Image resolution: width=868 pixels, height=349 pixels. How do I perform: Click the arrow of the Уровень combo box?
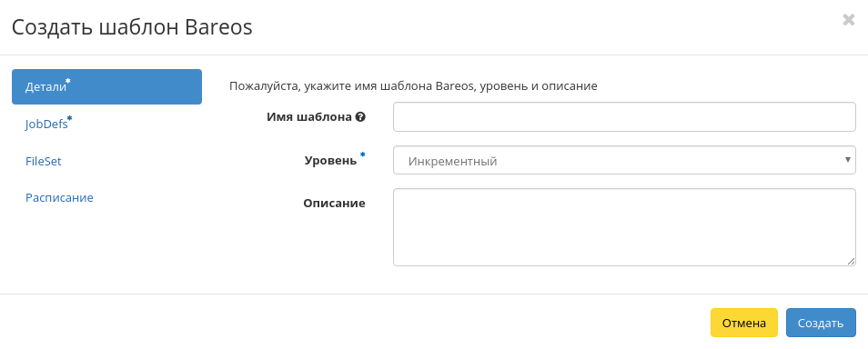click(x=847, y=160)
